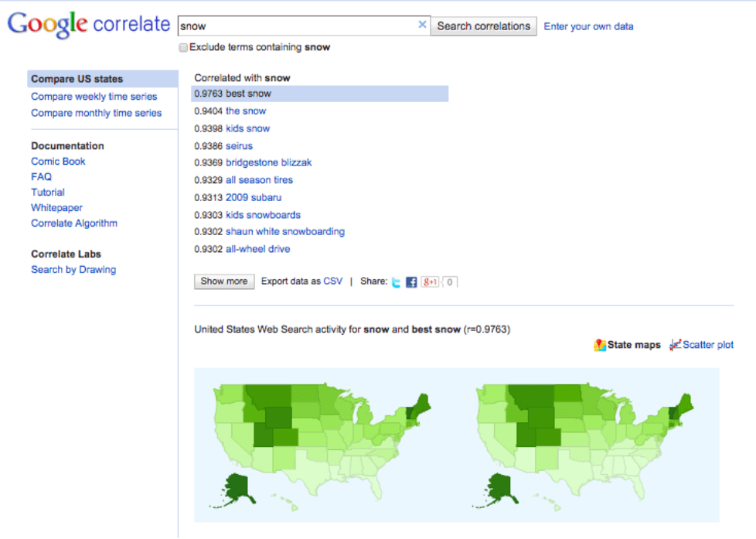Open Compare weekly time series
Viewport: 756px width, 539px height.
pyautogui.click(x=94, y=97)
